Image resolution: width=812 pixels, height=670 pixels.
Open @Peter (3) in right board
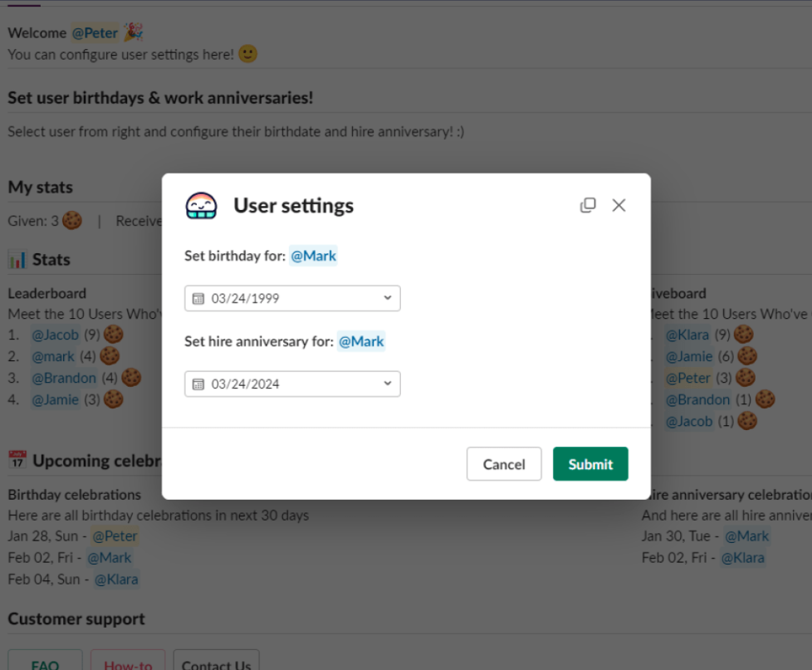pyautogui.click(x=687, y=379)
